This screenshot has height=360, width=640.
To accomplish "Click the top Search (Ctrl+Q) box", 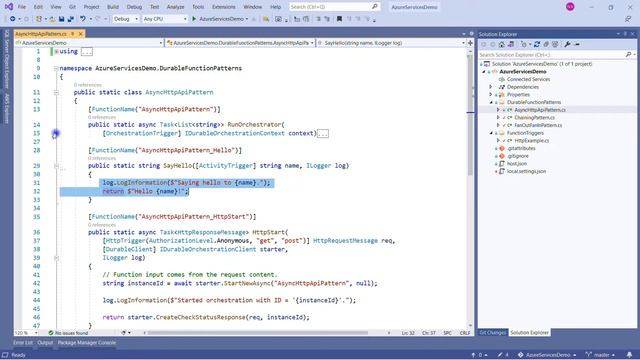I will [x=335, y=7].
